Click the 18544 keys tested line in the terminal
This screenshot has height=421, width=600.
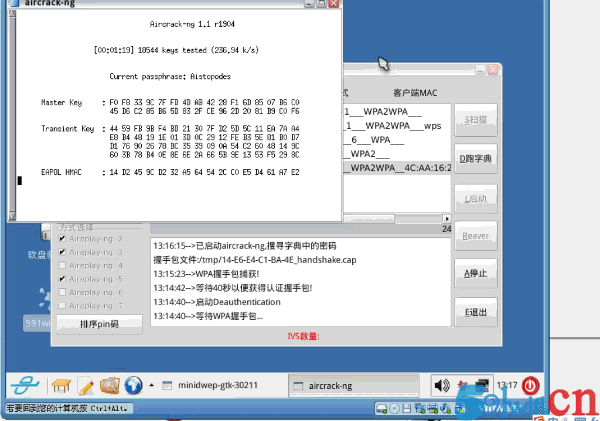click(x=176, y=50)
